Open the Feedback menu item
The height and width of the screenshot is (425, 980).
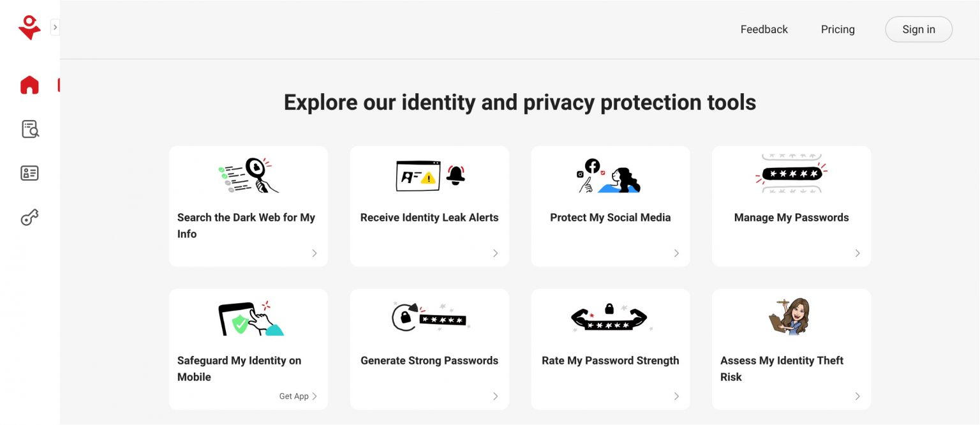[764, 29]
